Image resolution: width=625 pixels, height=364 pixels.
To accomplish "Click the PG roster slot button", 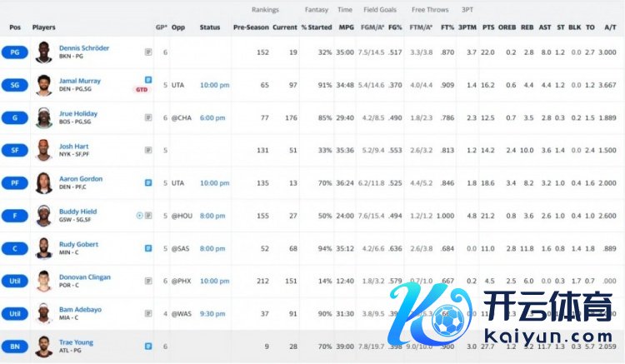I will pyautogui.click(x=15, y=52).
